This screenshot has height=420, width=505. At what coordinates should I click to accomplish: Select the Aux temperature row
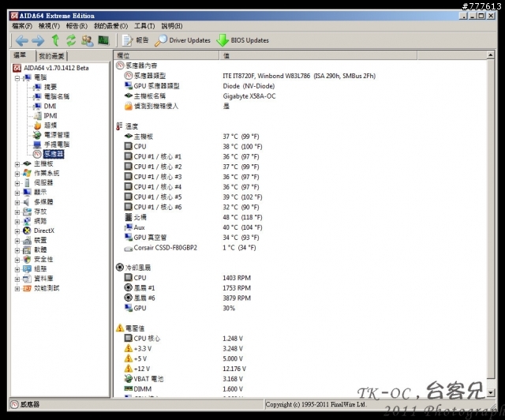tap(193, 227)
